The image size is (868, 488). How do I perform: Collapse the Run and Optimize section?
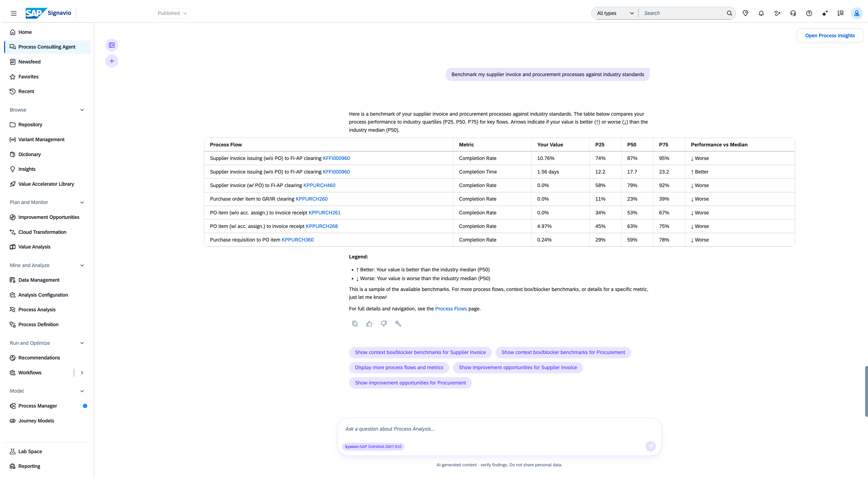(82, 343)
